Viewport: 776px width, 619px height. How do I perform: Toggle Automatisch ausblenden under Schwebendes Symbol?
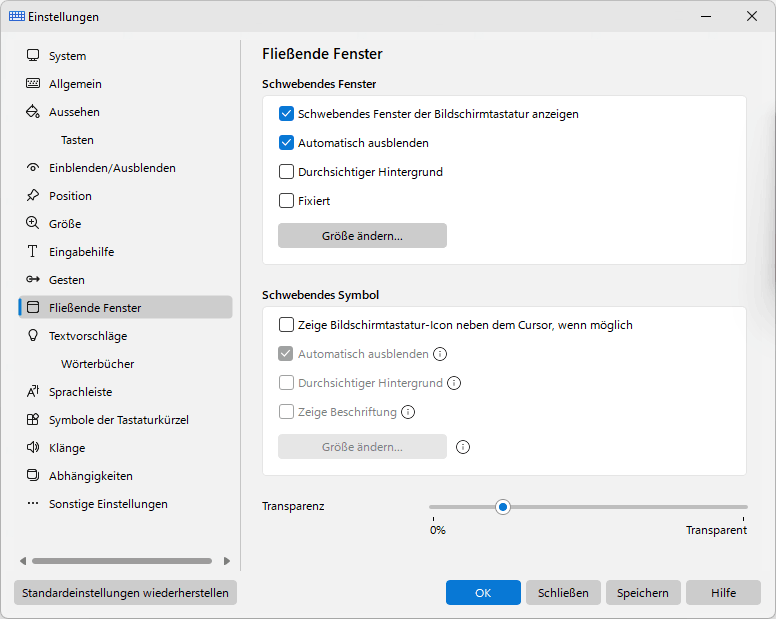[x=286, y=354]
